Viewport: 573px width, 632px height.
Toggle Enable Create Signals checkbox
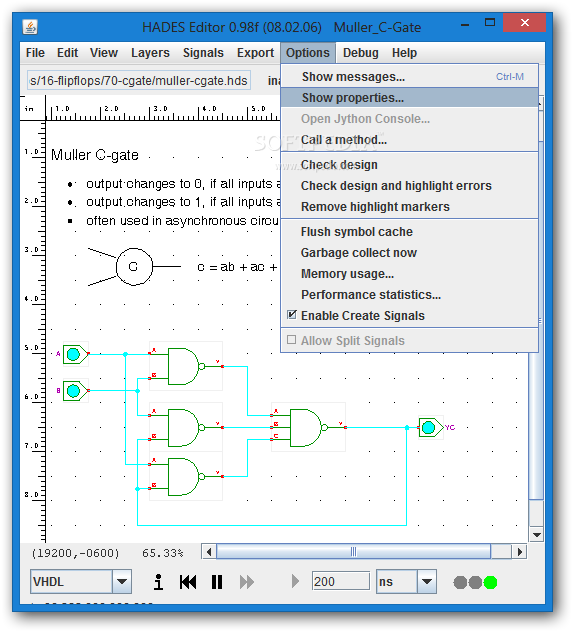(292, 315)
